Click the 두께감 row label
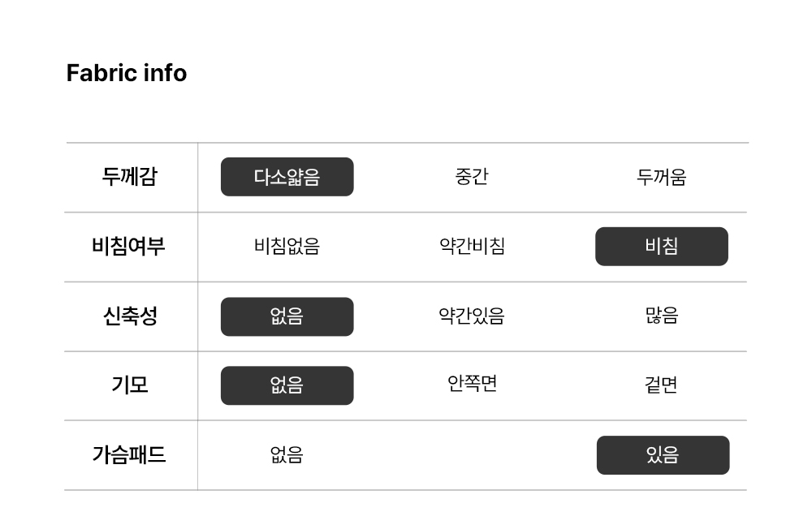This screenshot has height=512, width=812. point(129,177)
